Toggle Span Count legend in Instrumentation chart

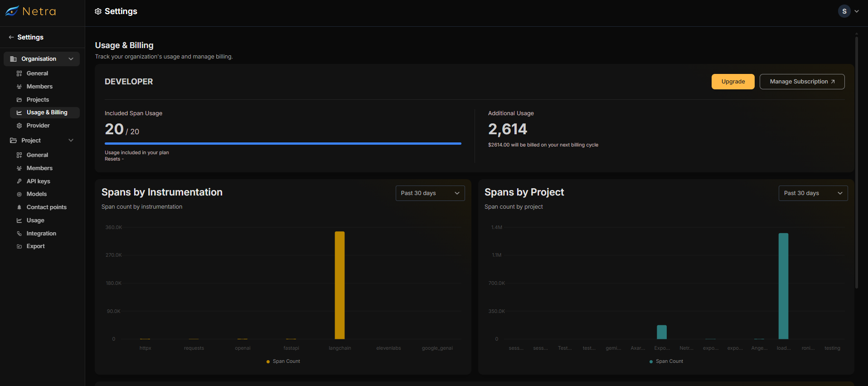tap(283, 362)
